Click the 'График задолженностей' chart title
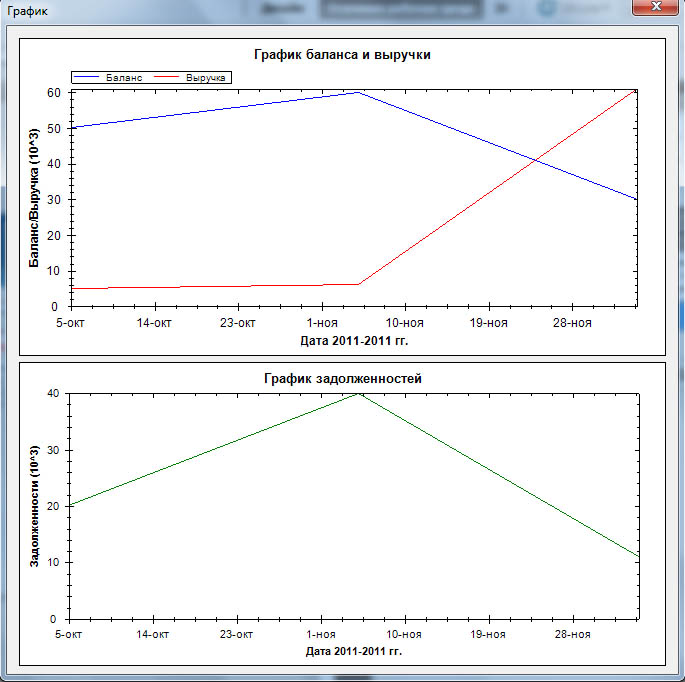This screenshot has height=682, width=685. (x=342, y=378)
